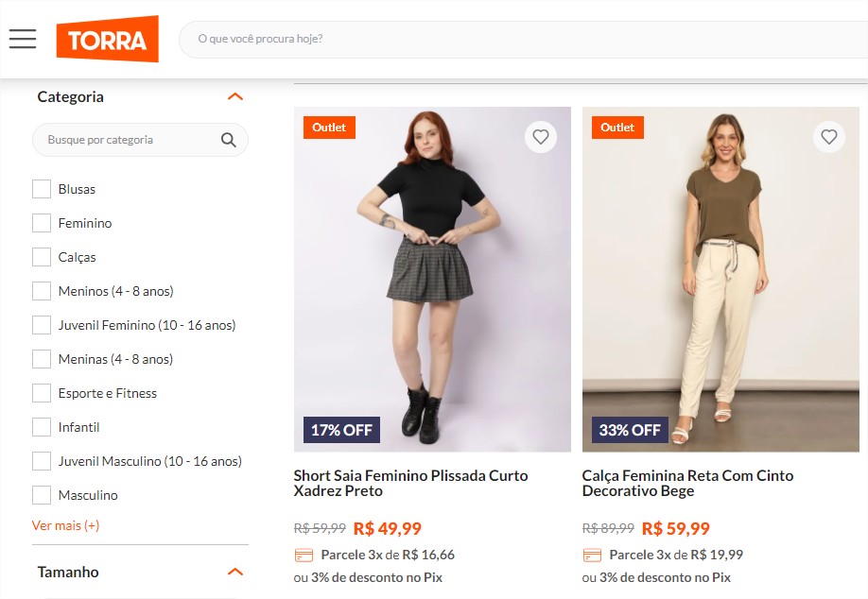
Task: Click the 33% OFF badge
Action: coord(630,430)
